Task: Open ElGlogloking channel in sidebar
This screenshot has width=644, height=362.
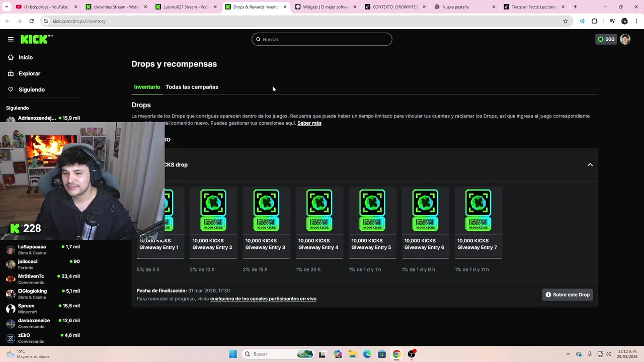Action: point(43,294)
